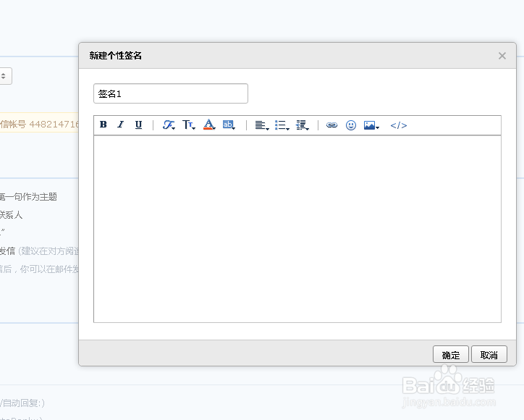Click the signature name field '签名1'
Image resolution: width=524 pixels, height=420 pixels.
pos(171,93)
